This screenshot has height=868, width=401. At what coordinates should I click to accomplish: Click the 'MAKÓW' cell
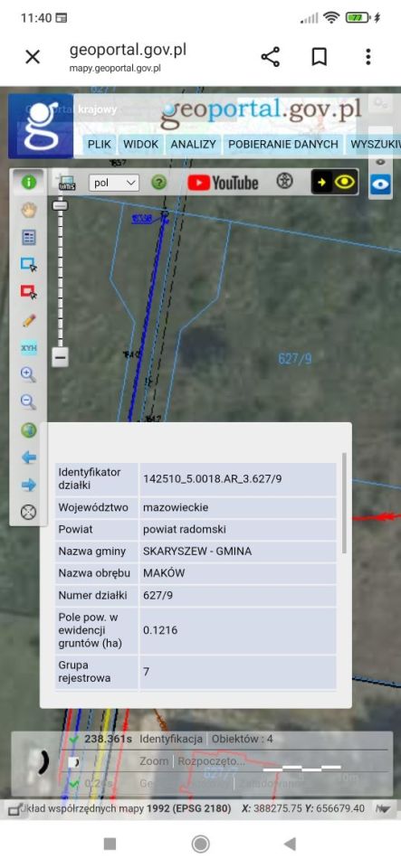pos(237,573)
